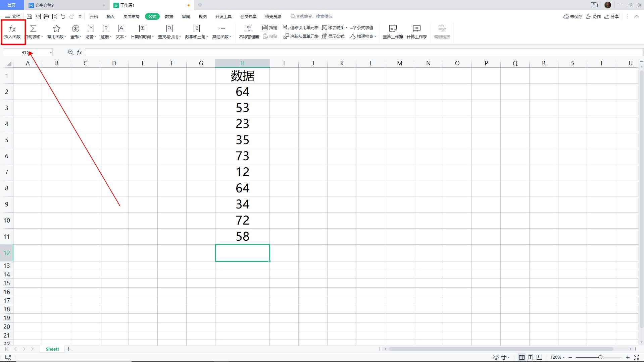Screen dimensions: 644x362
Task: Click the undo arrow icon
Action: [x=63, y=16]
